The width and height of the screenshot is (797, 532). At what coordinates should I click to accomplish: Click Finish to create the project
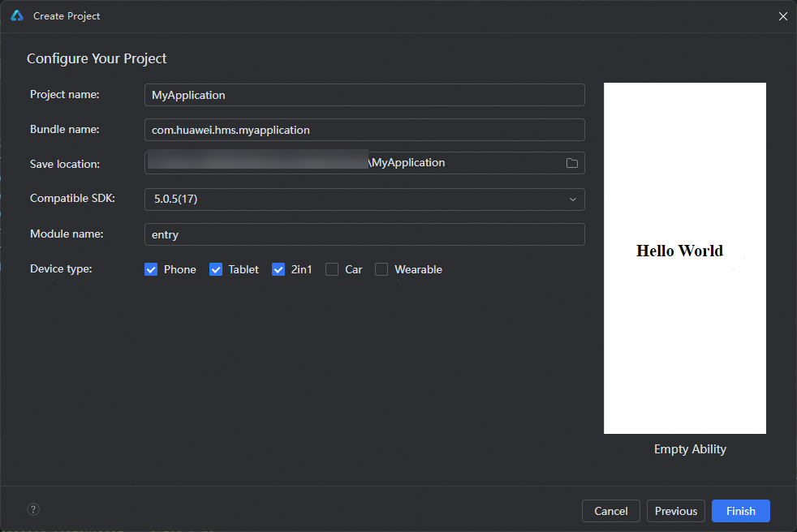[x=740, y=511]
